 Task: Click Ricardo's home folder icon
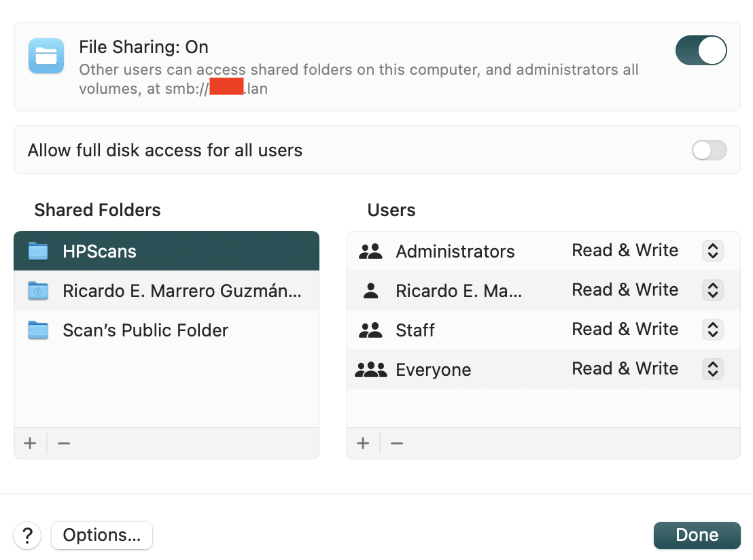point(38,291)
